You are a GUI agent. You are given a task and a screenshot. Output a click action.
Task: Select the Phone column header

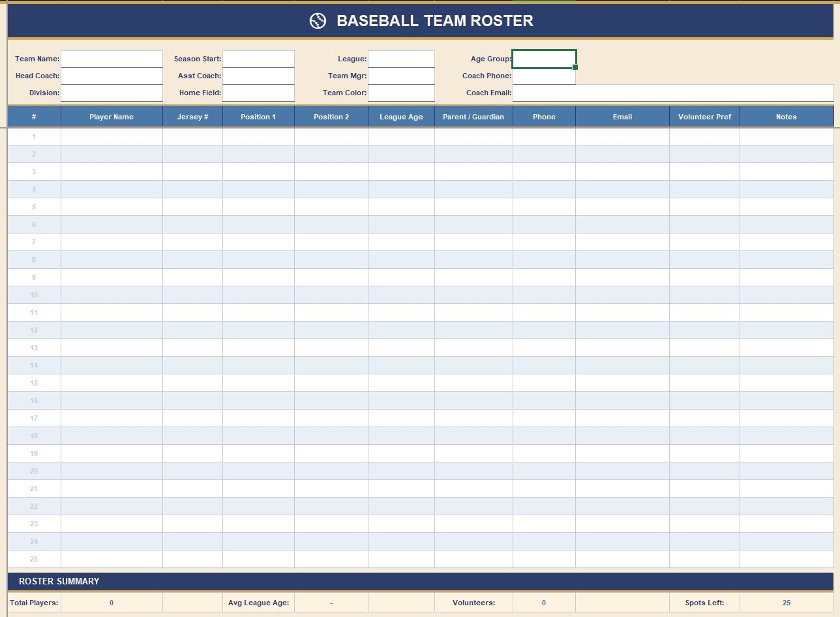tap(544, 117)
